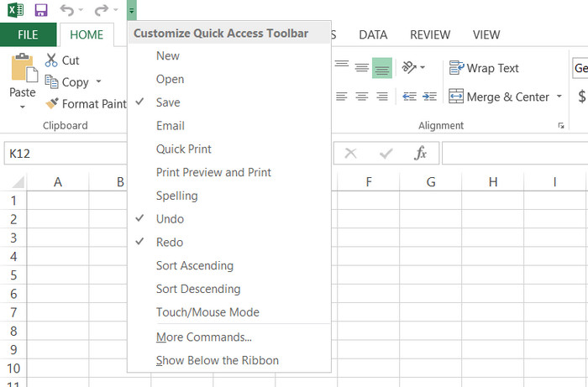Screen dimensions: 588x387
Task: Expand the Merge & Center dropdown arrow
Action: [x=559, y=97]
